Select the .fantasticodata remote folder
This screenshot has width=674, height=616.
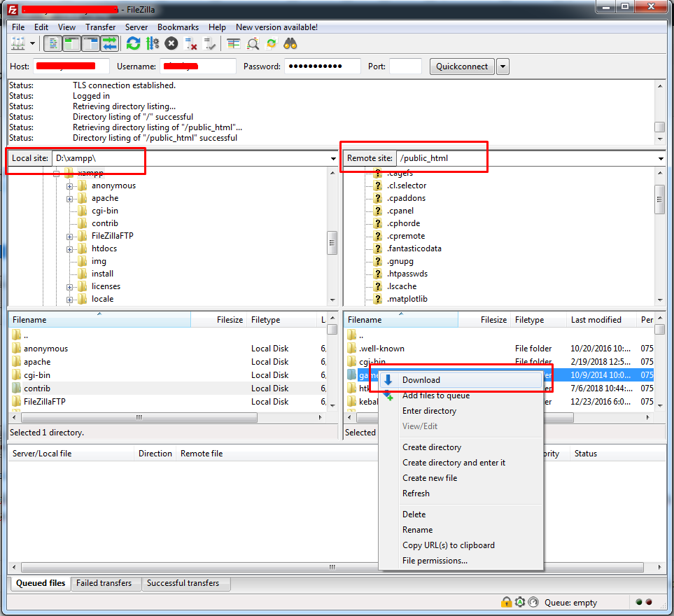click(x=414, y=248)
